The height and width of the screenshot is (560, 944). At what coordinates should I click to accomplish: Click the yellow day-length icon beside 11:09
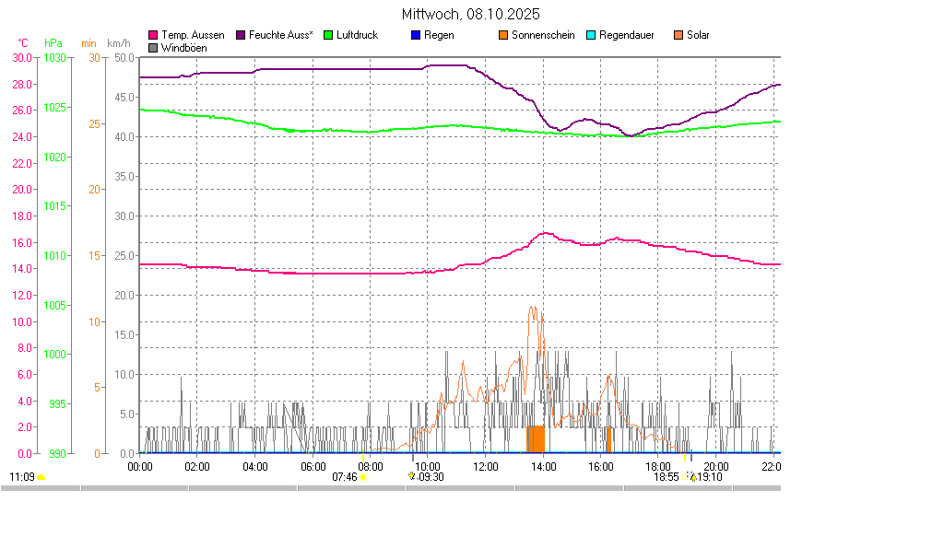tap(41, 477)
